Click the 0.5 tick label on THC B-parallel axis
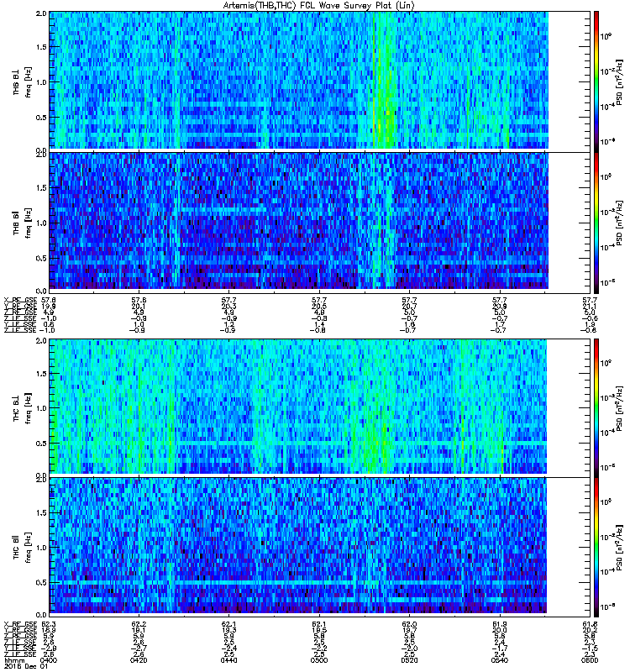 (x=41, y=582)
